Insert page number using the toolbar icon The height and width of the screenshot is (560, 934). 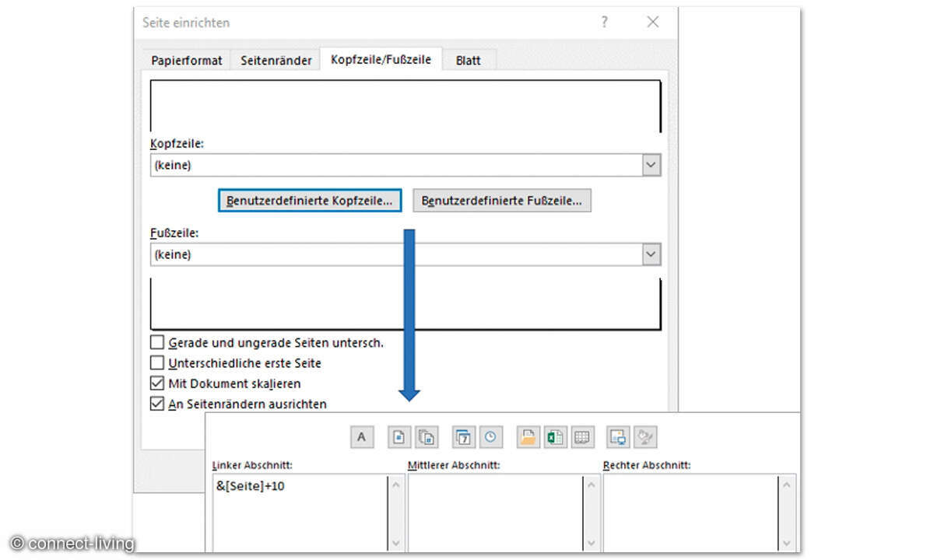pos(399,437)
